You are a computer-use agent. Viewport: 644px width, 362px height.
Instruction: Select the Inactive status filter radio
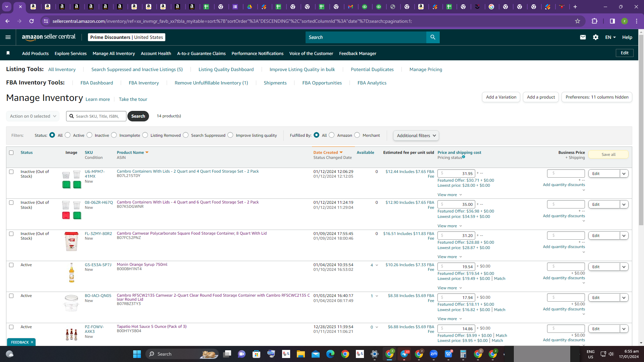89,135
